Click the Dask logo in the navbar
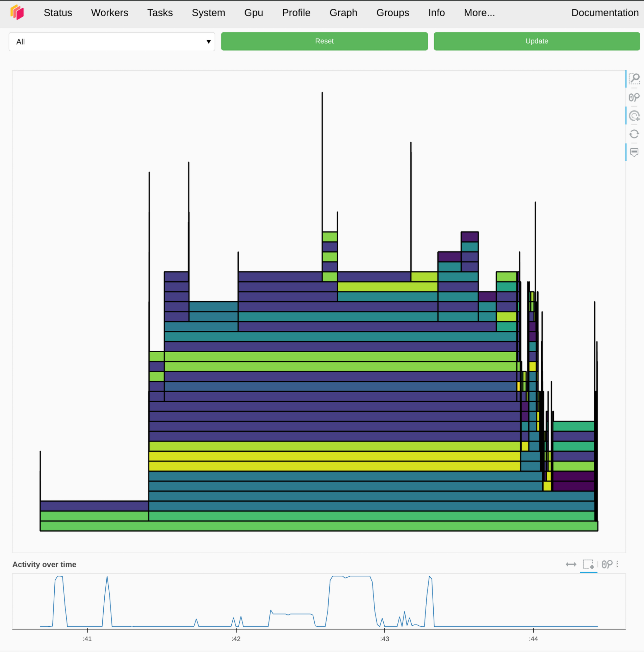Image resolution: width=644 pixels, height=652 pixels. (x=17, y=12)
